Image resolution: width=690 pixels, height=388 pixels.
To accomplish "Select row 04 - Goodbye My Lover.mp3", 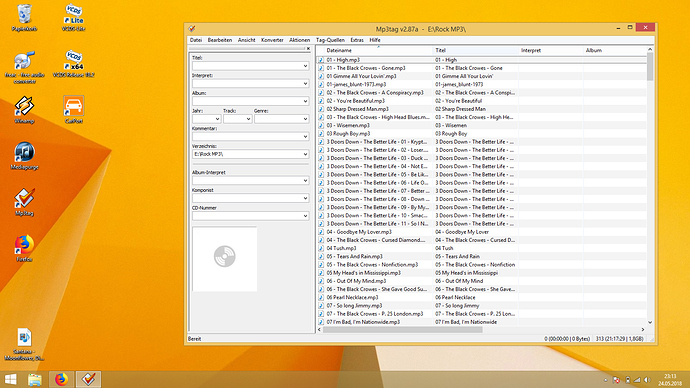I will tap(481, 232).
